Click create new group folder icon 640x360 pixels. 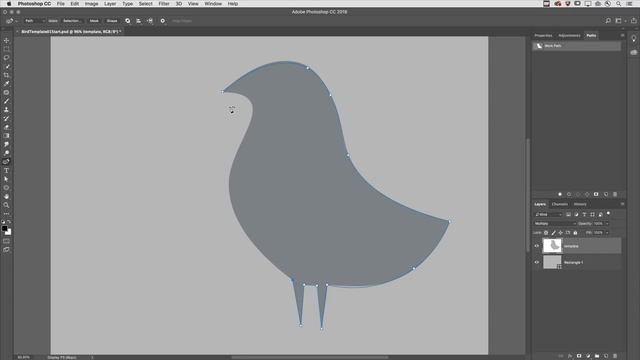coord(597,356)
